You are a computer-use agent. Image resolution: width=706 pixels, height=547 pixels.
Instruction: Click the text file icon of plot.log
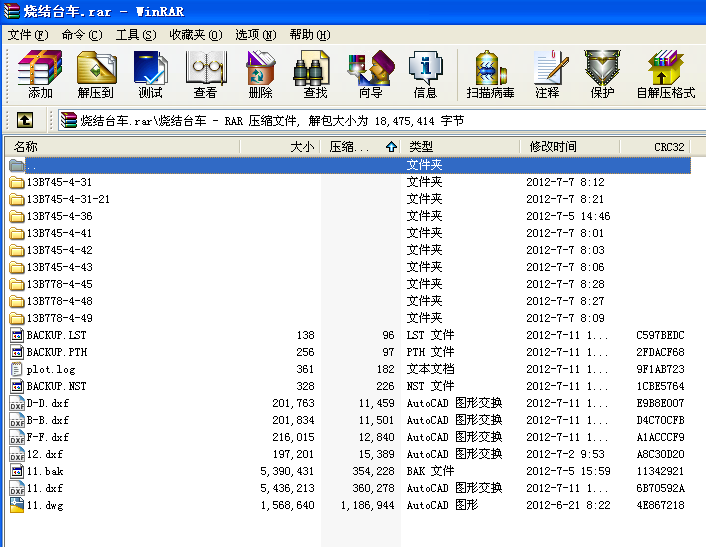[x=17, y=369]
